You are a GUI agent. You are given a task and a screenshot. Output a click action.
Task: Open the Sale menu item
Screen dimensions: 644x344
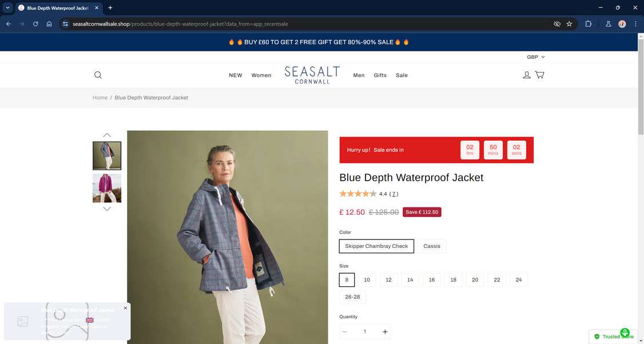401,75
